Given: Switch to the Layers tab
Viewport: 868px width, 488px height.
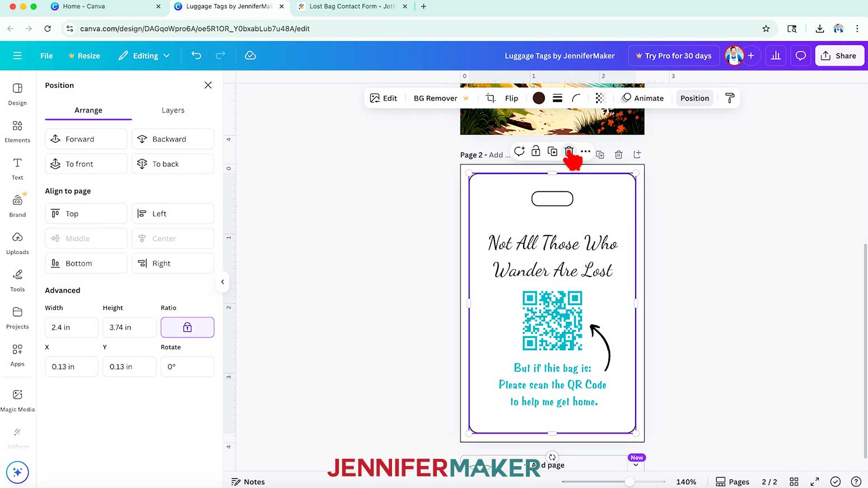Looking at the screenshot, I should tap(173, 110).
